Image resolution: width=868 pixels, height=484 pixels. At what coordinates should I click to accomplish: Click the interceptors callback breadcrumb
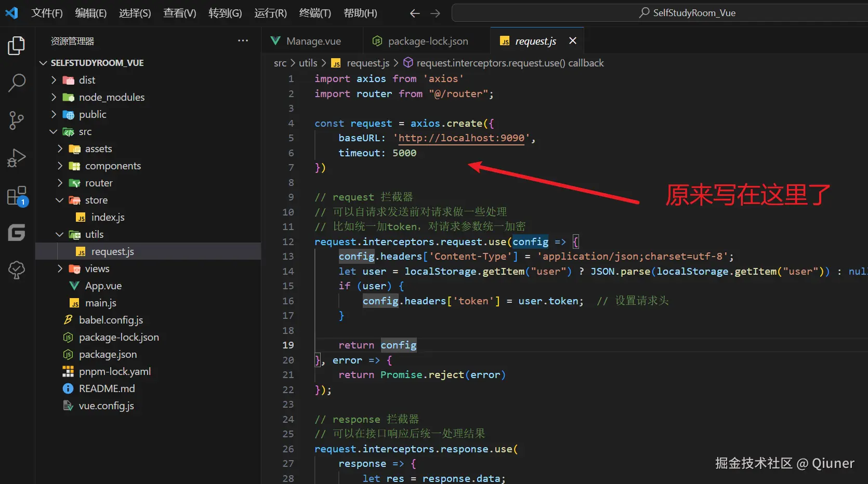pyautogui.click(x=510, y=63)
